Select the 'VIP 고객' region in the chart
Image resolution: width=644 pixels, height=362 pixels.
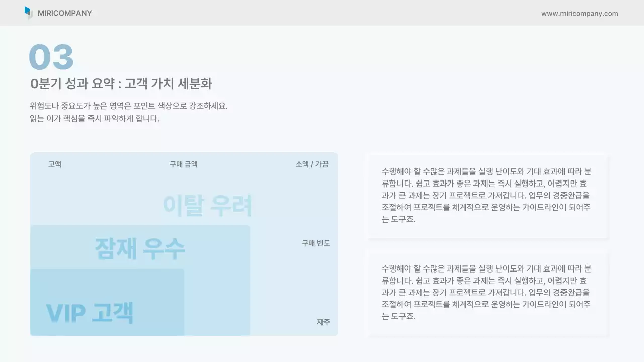(91, 312)
